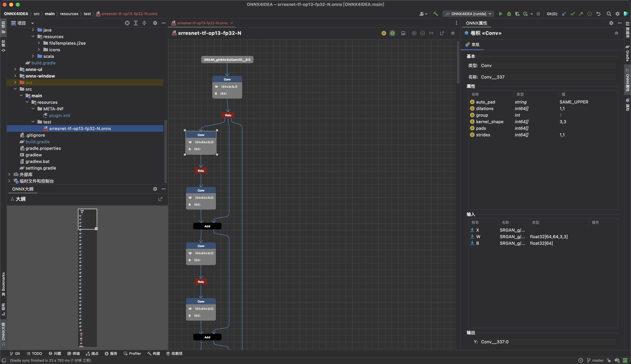Run the ONNX4IDEA runIde configuration

click(x=501, y=14)
